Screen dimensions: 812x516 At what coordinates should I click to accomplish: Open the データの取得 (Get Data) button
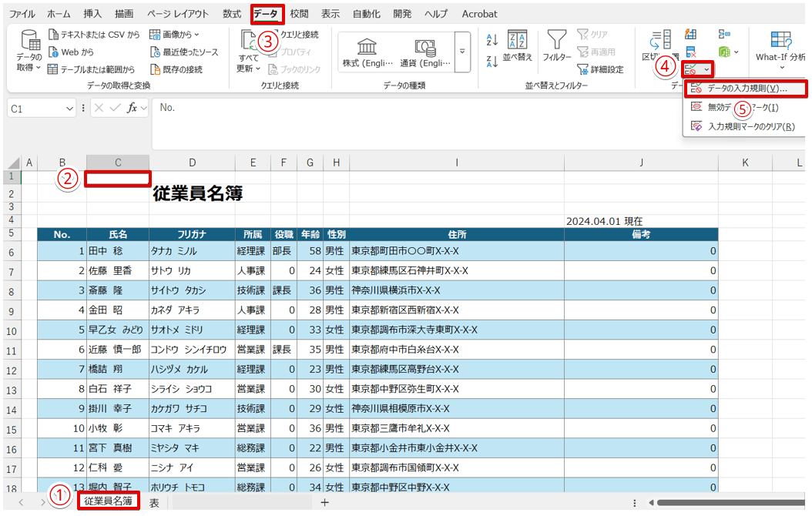29,52
